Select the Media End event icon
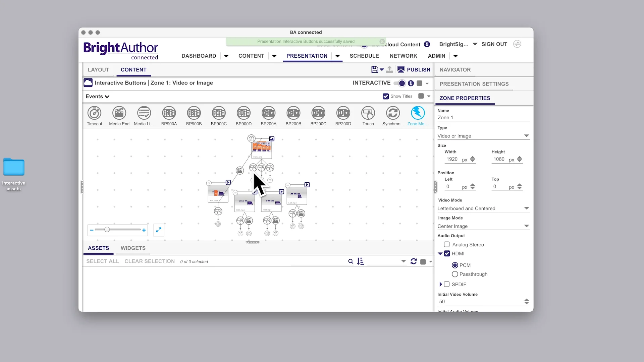Screen dimensions: 644x362 (119, 113)
